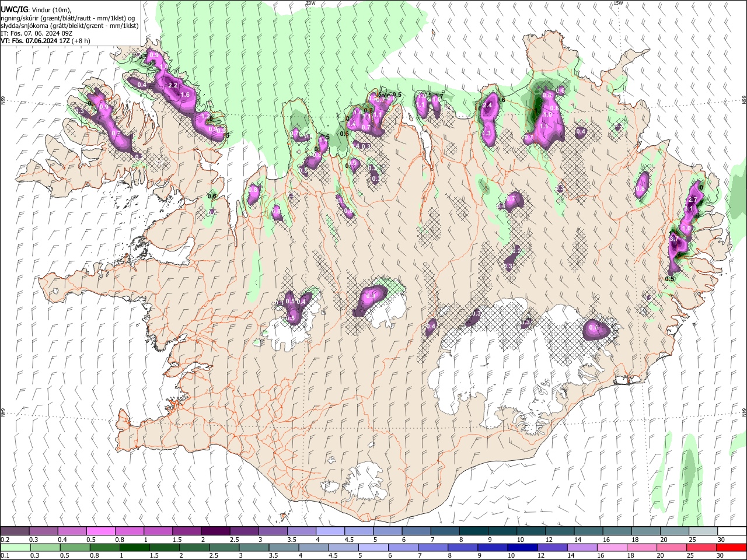Image resolution: width=747 pixels, height=560 pixels.
Task: Select upper legend swatch between 25 and 30
Action: (703, 531)
